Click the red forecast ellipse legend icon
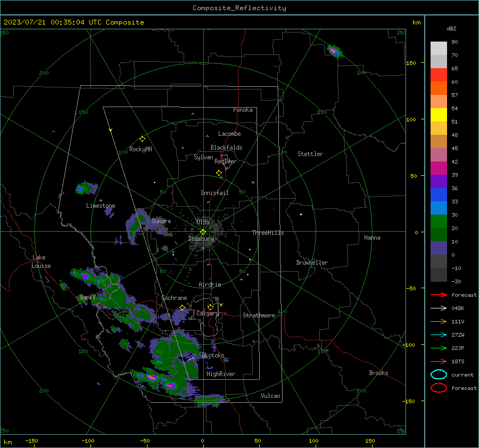This screenshot has width=479, height=448. (439, 388)
